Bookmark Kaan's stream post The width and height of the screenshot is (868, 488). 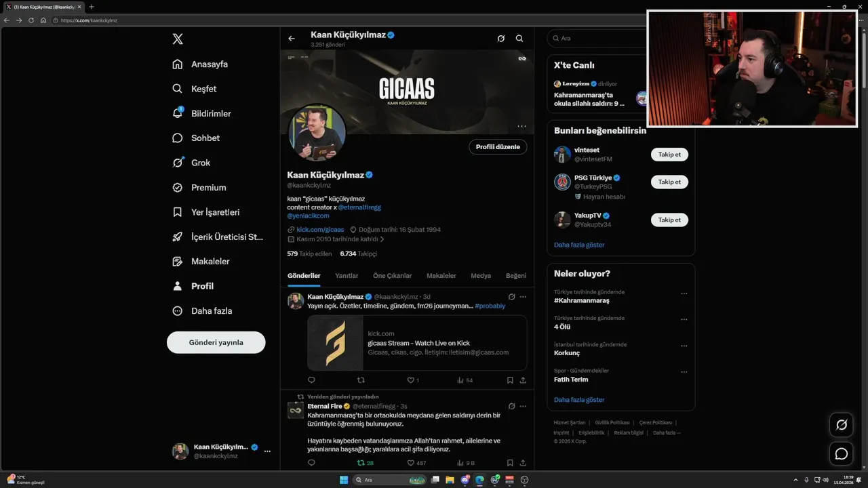[510, 380]
